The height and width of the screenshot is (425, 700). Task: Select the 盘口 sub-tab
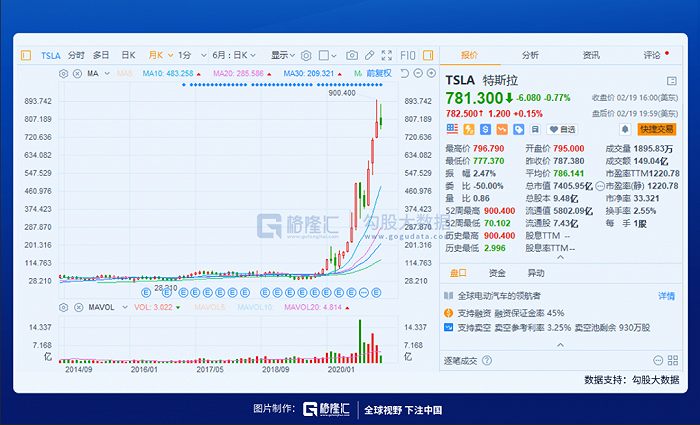[x=458, y=273]
